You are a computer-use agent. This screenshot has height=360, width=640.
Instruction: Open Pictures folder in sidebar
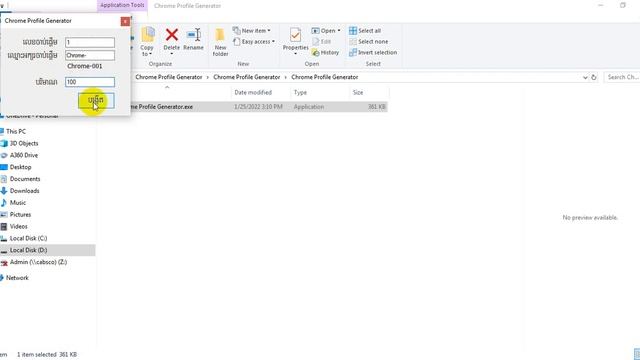[x=20, y=214]
